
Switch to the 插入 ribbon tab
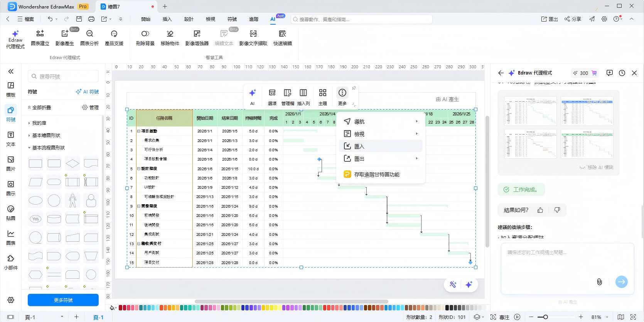(x=167, y=19)
